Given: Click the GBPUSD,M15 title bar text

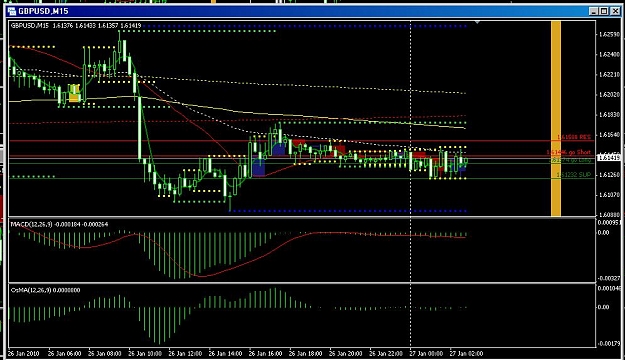Looking at the screenshot, I should (43, 11).
